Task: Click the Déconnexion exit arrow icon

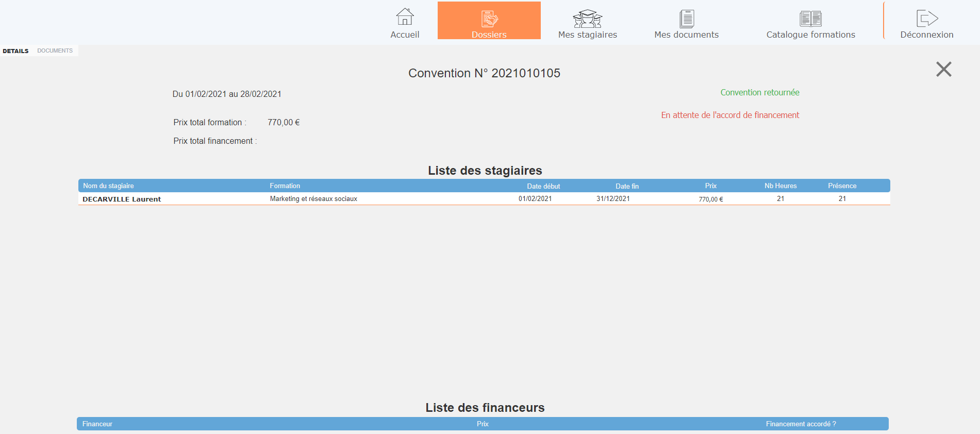Action: [926, 19]
